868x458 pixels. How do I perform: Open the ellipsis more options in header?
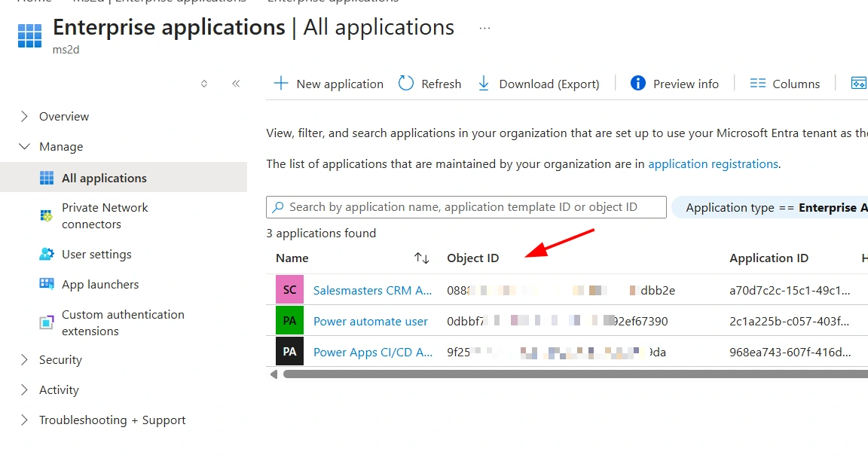coord(484,28)
